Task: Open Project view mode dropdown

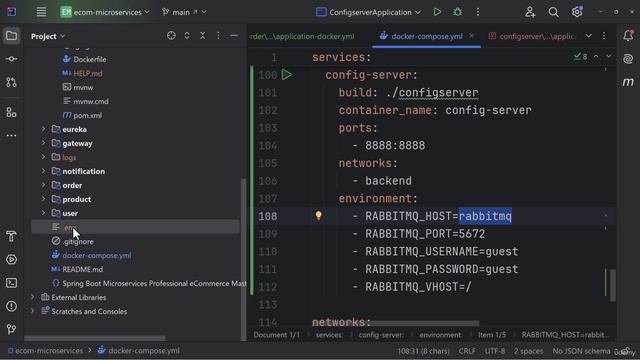Action: click(48, 36)
